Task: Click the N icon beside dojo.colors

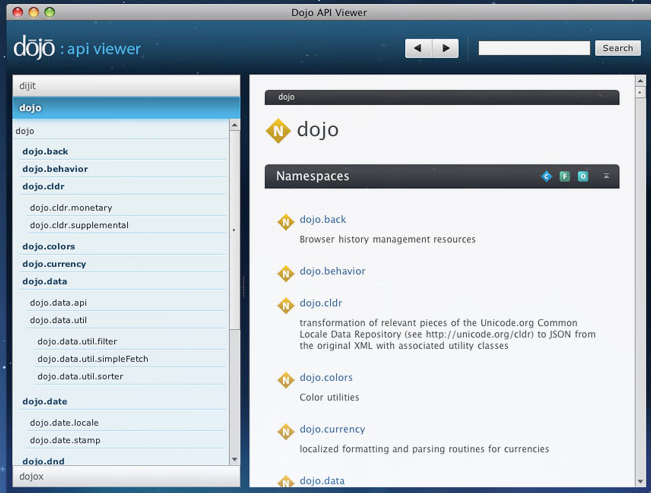Action: pyautogui.click(x=286, y=380)
